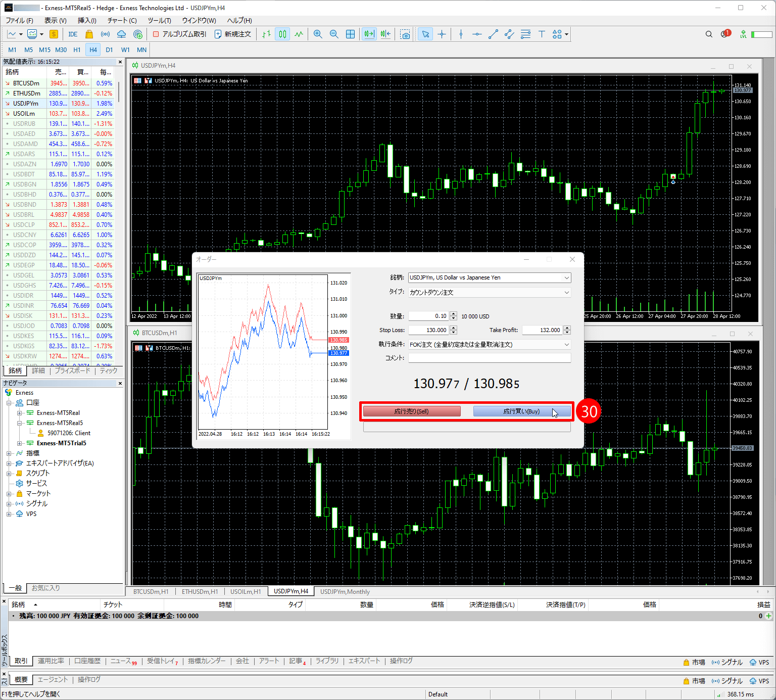
Task: Open the chart menu in menu bar
Action: 122,20
